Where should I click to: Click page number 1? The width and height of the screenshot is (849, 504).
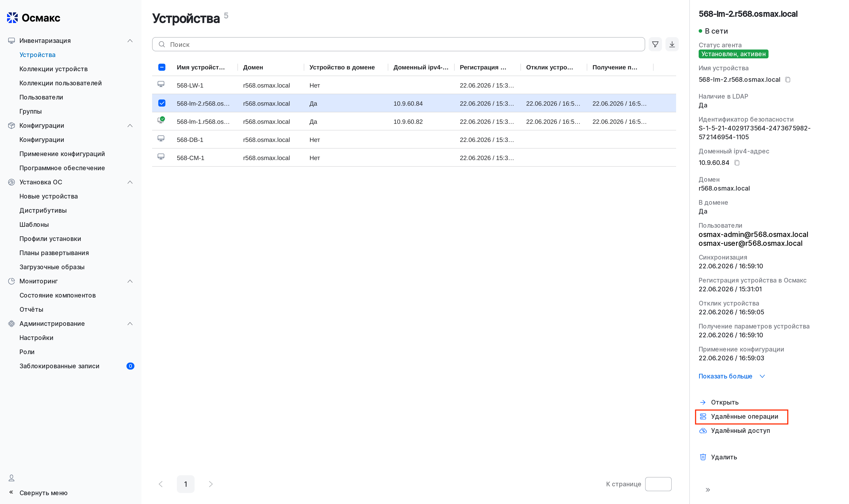click(185, 484)
